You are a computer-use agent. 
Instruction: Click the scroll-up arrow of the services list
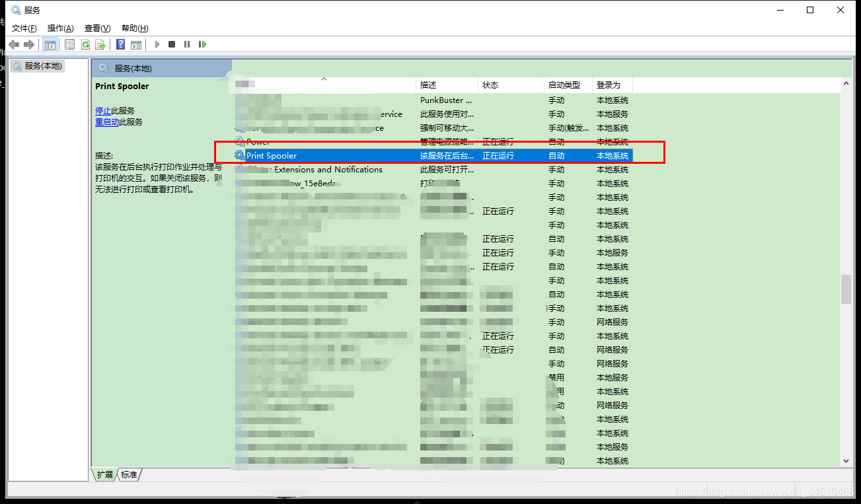[846, 83]
